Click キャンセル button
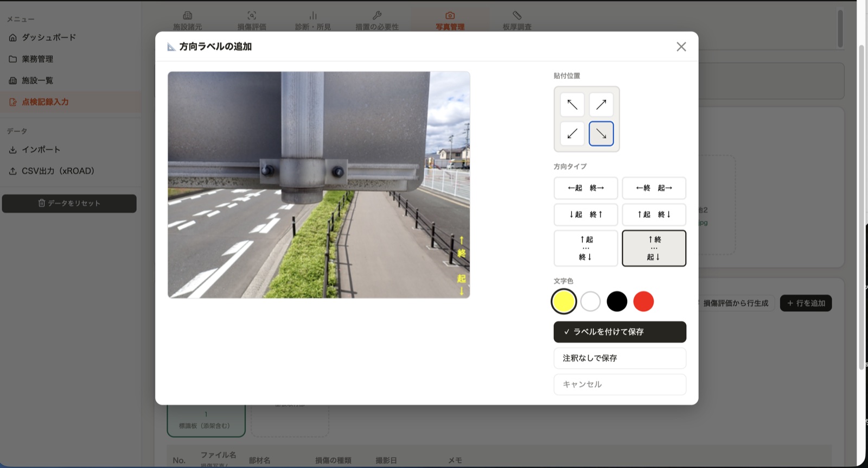 620,384
